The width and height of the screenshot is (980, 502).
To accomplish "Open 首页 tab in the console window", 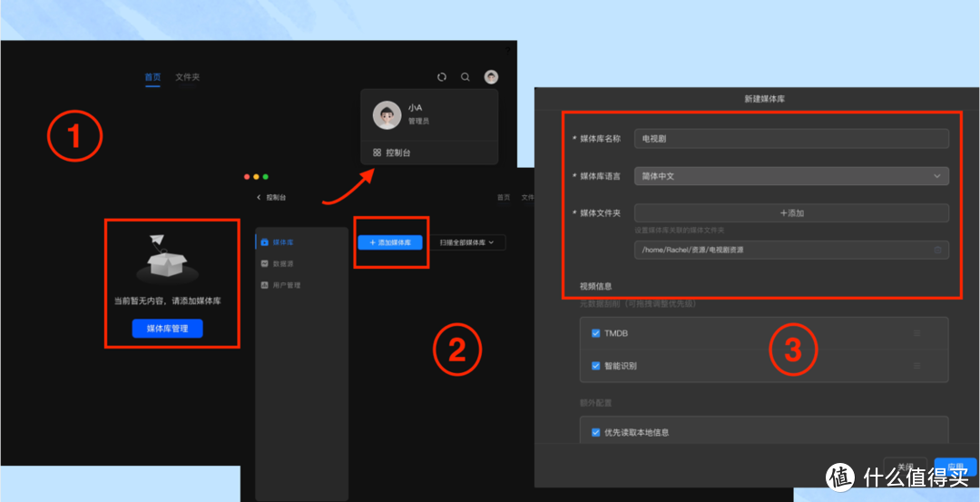I will click(x=504, y=198).
